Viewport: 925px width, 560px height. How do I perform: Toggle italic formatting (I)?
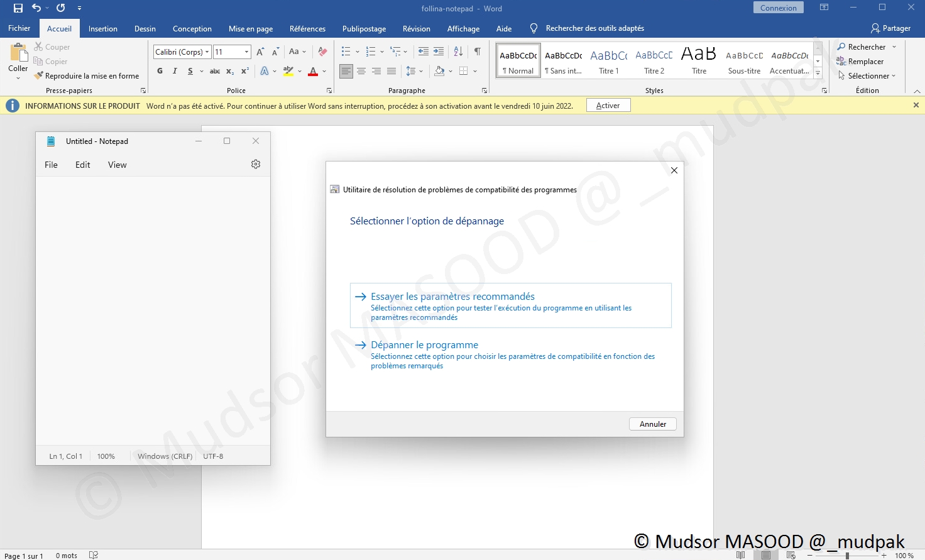[x=175, y=71]
